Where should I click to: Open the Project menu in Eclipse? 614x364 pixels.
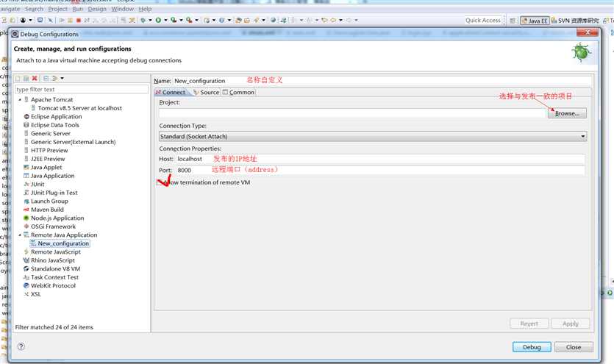tap(57, 9)
